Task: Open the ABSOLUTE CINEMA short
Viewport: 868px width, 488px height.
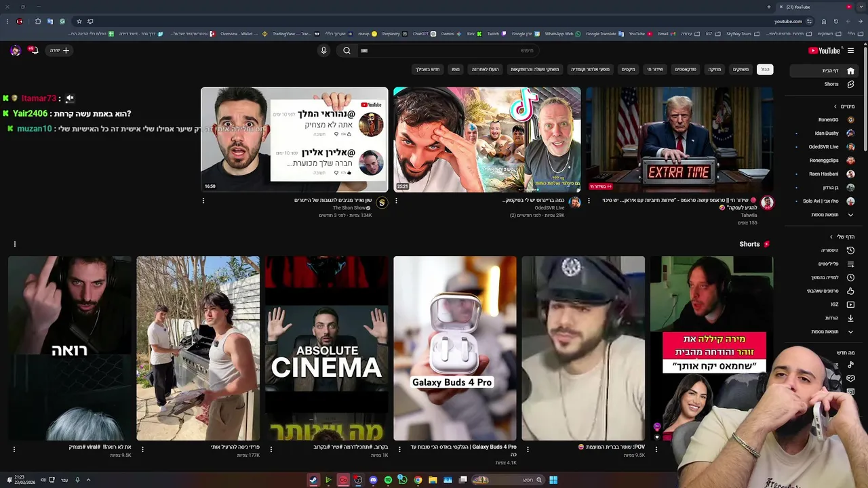Action: click(327, 348)
